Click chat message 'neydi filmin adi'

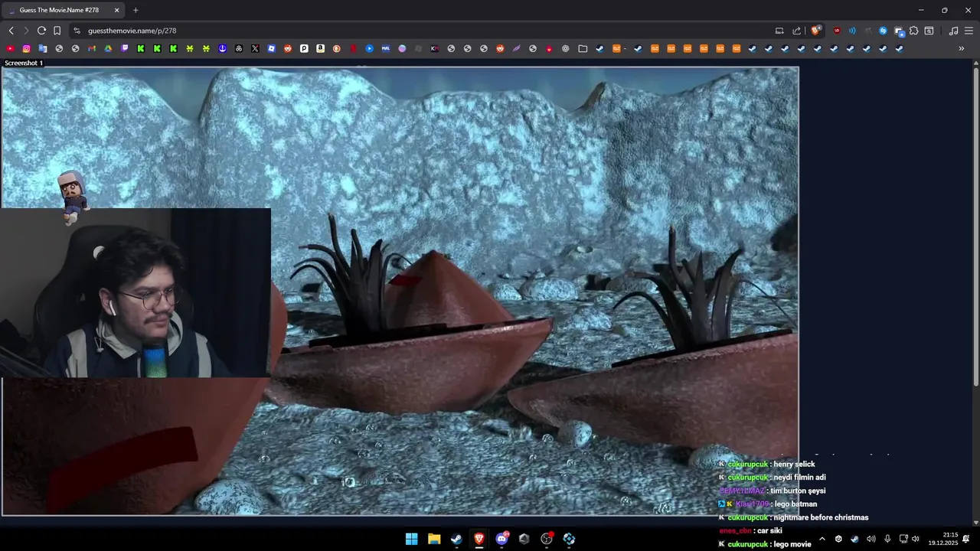pos(800,477)
